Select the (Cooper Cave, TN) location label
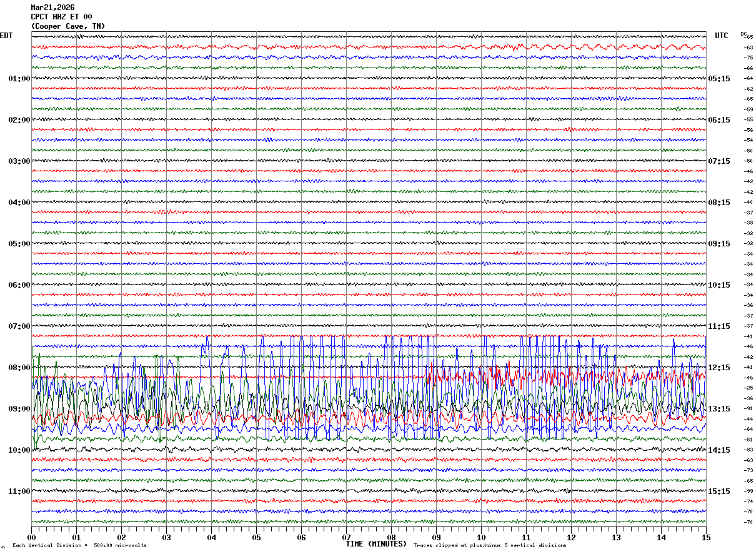This screenshot has height=554, width=756. pos(68,26)
